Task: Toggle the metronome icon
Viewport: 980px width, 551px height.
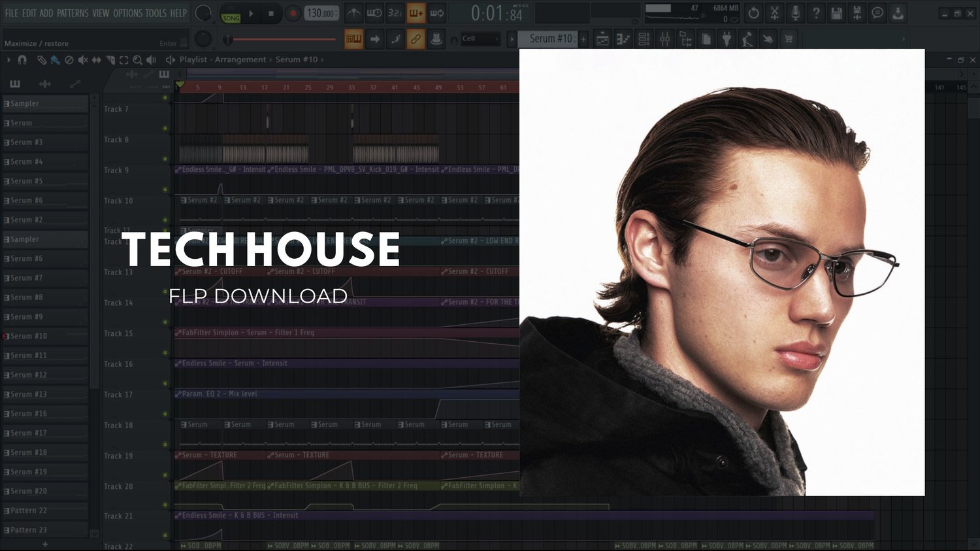Action: 353,13
